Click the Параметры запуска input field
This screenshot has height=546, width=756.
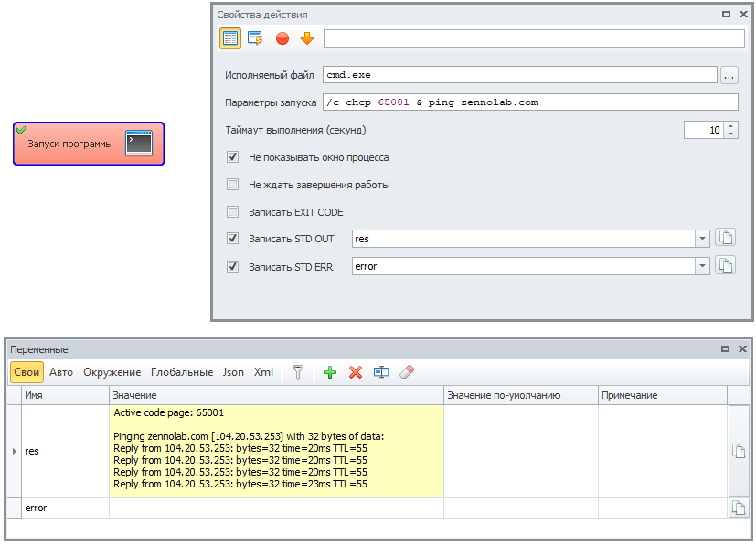(530, 102)
